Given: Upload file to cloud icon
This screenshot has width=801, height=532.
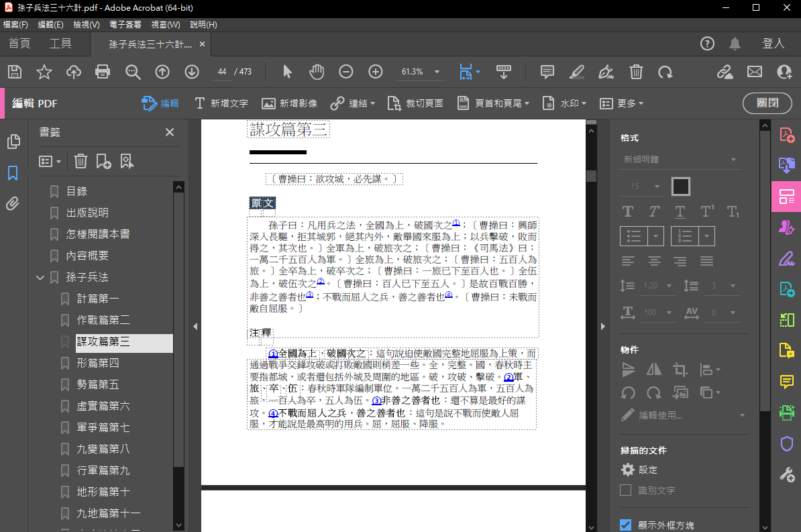Looking at the screenshot, I should coord(74,72).
